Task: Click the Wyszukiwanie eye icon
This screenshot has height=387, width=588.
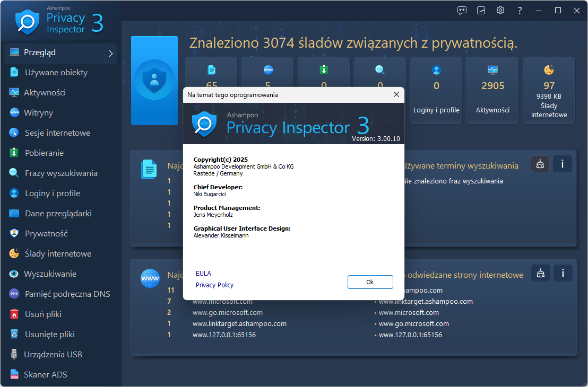Action: (x=14, y=274)
